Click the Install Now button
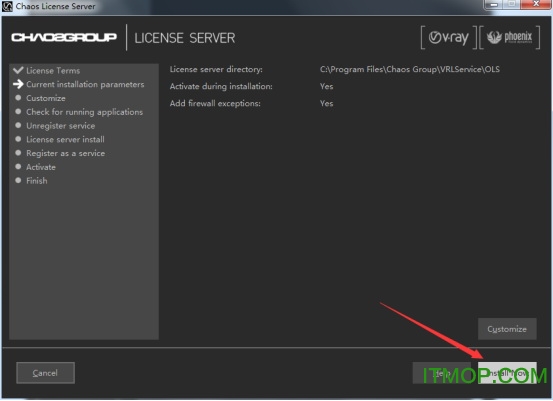Image resolution: width=553 pixels, height=401 pixels. (507, 373)
